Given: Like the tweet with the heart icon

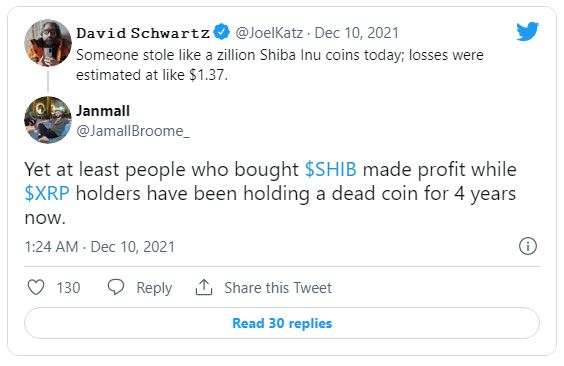Looking at the screenshot, I should (x=36, y=287).
